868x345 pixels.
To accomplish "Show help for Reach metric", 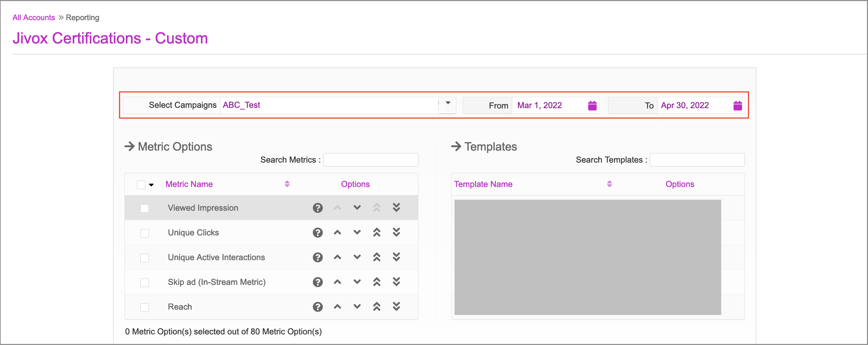I will click(x=318, y=307).
